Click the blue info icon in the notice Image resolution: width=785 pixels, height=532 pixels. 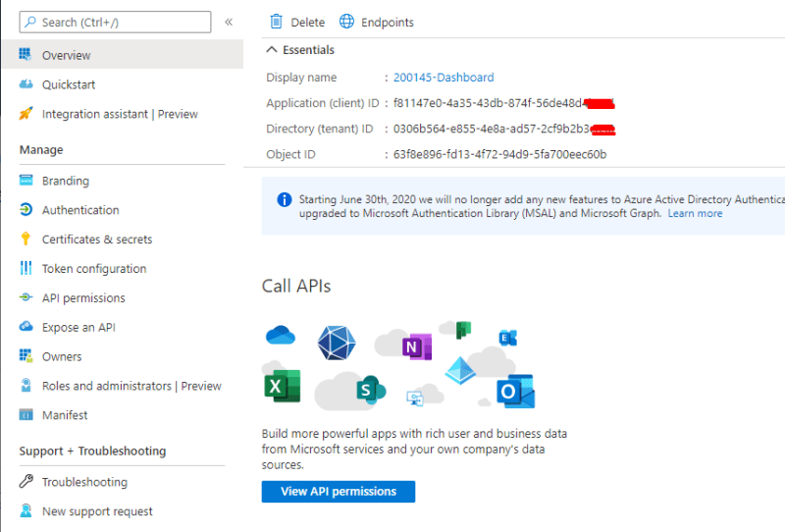pos(284,199)
